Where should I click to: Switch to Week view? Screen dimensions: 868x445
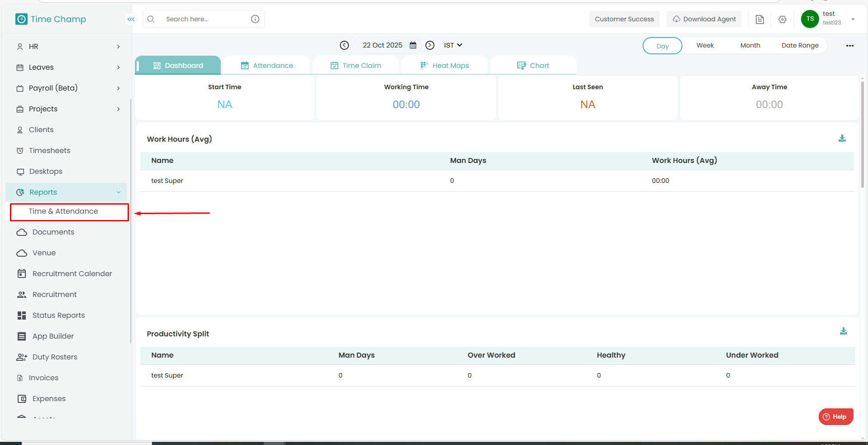pyautogui.click(x=705, y=46)
